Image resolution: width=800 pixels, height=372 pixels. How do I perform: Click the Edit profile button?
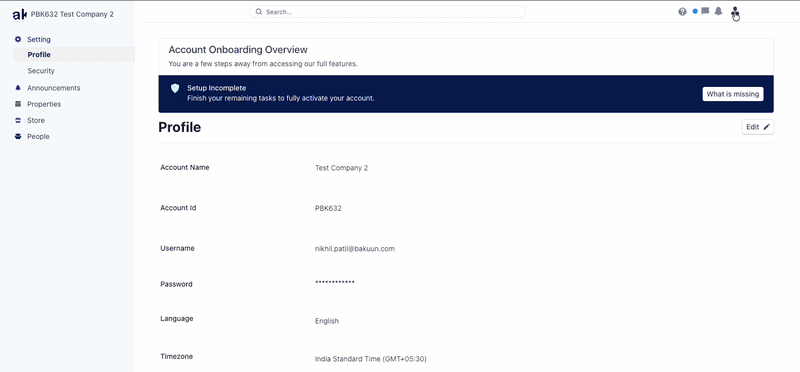click(x=758, y=127)
